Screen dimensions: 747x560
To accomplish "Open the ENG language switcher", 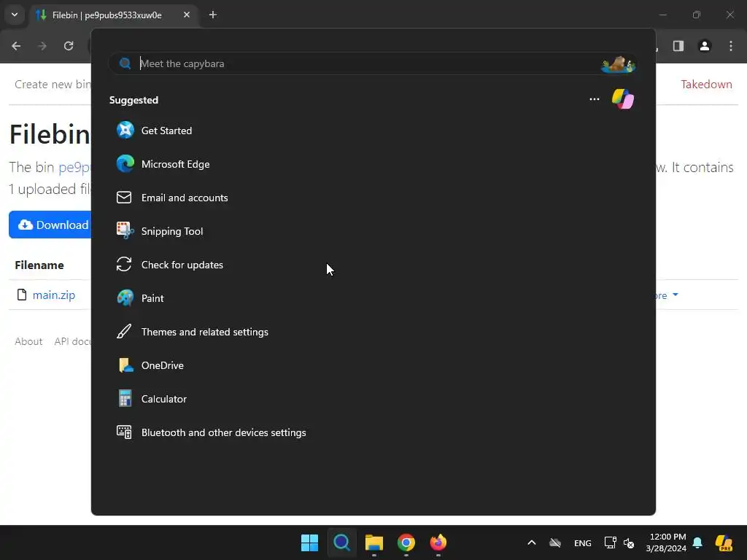I will click(x=583, y=542).
